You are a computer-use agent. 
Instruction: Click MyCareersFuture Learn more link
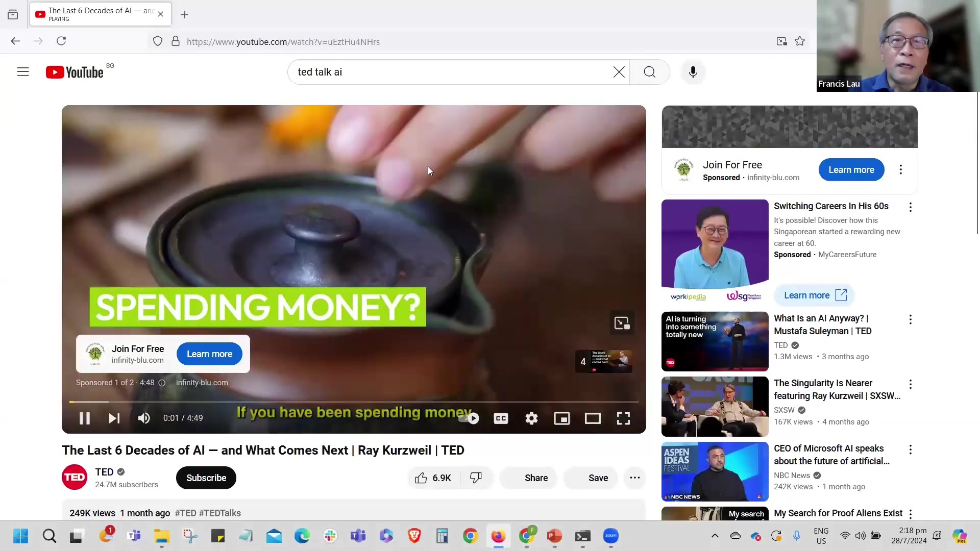pyautogui.click(x=815, y=295)
